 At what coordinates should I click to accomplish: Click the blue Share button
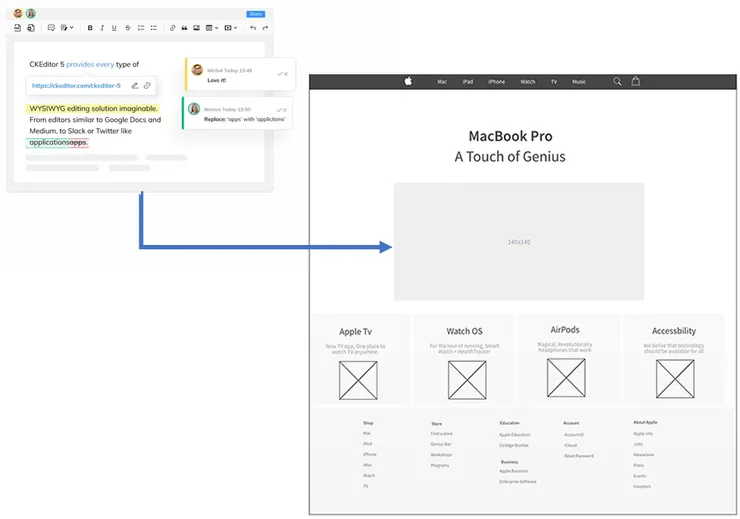tap(256, 14)
